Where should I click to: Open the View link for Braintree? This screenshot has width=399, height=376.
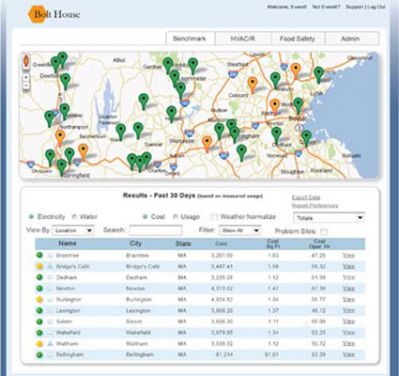349,255
